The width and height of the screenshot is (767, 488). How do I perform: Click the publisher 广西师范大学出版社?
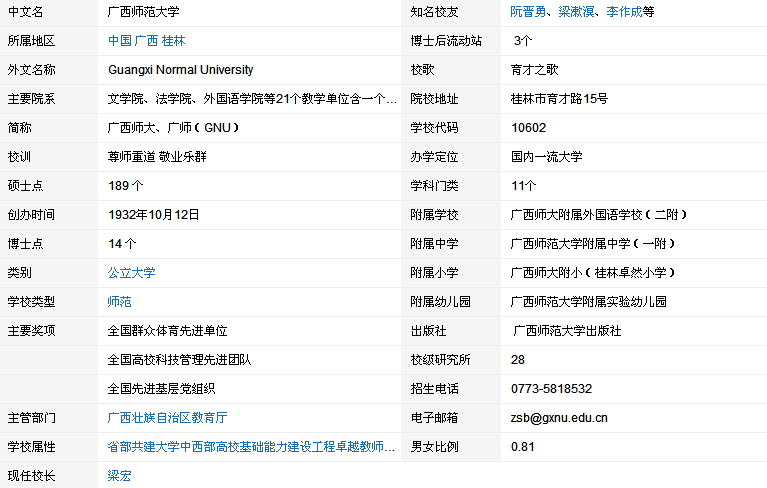click(567, 331)
